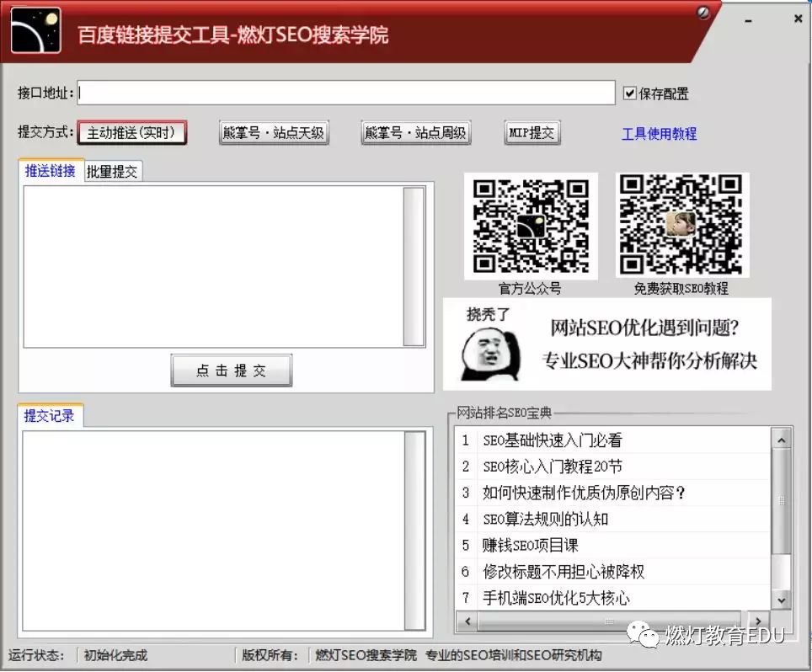Click 燃灯SEO搜索学院 copyright text in status bar
The image size is (812, 672).
[x=366, y=655]
